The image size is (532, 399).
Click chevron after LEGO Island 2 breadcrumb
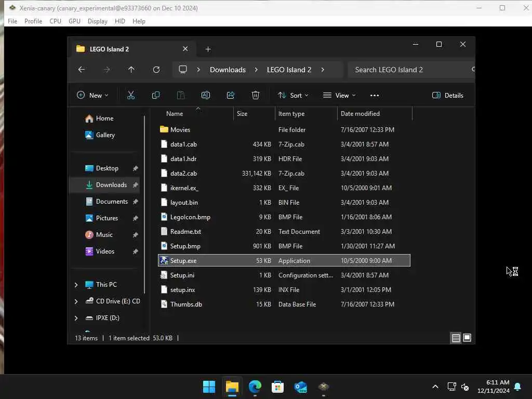click(323, 70)
